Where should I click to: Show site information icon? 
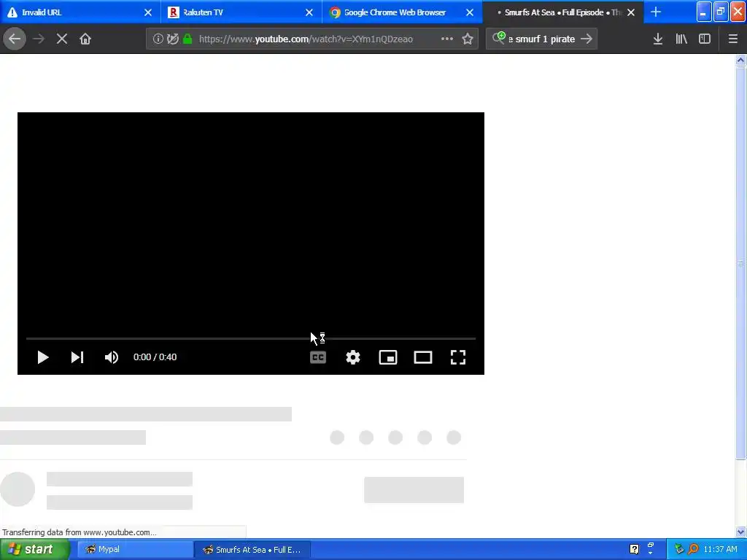point(158,39)
